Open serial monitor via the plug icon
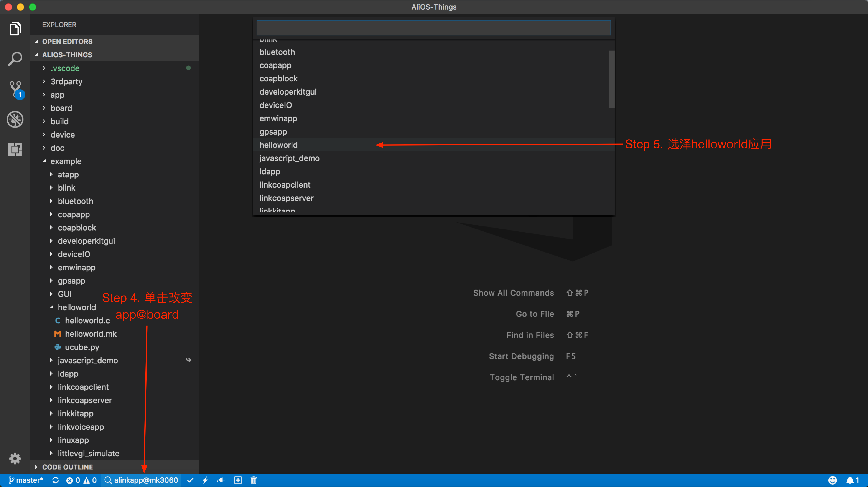The height and width of the screenshot is (487, 868). pos(221,480)
